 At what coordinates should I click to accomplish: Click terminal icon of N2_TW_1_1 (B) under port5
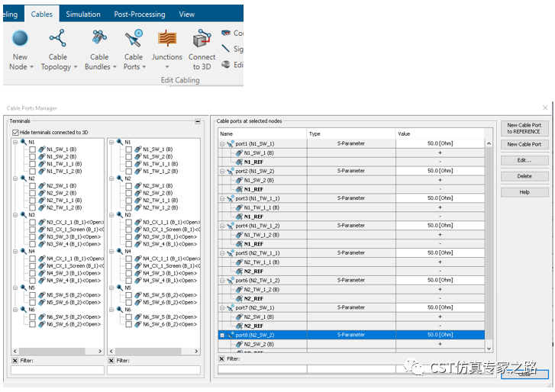tap(239, 262)
